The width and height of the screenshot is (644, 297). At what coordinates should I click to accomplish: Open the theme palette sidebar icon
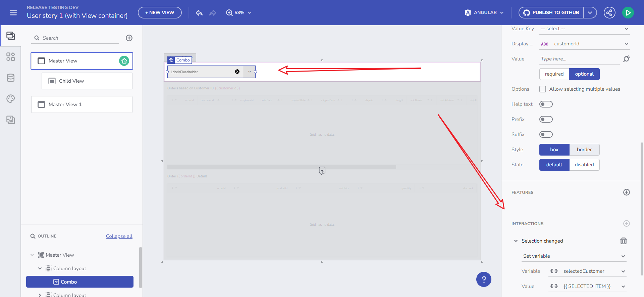[11, 99]
